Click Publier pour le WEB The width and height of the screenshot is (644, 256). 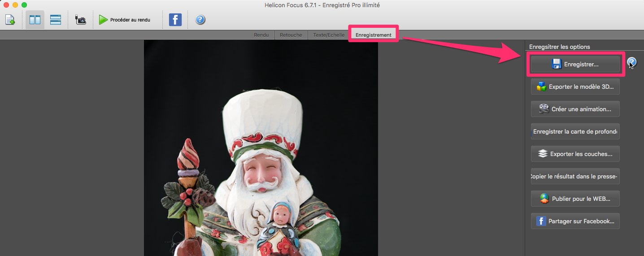(x=575, y=199)
